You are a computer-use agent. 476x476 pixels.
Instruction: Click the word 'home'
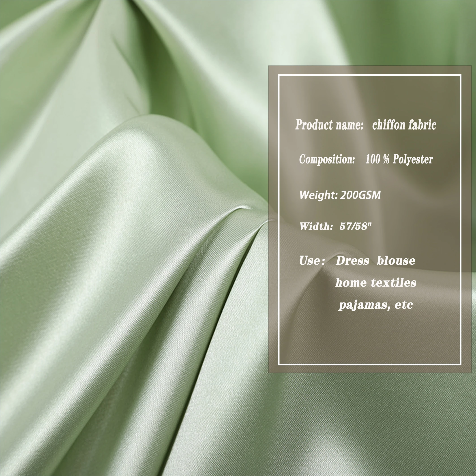tap(350, 283)
